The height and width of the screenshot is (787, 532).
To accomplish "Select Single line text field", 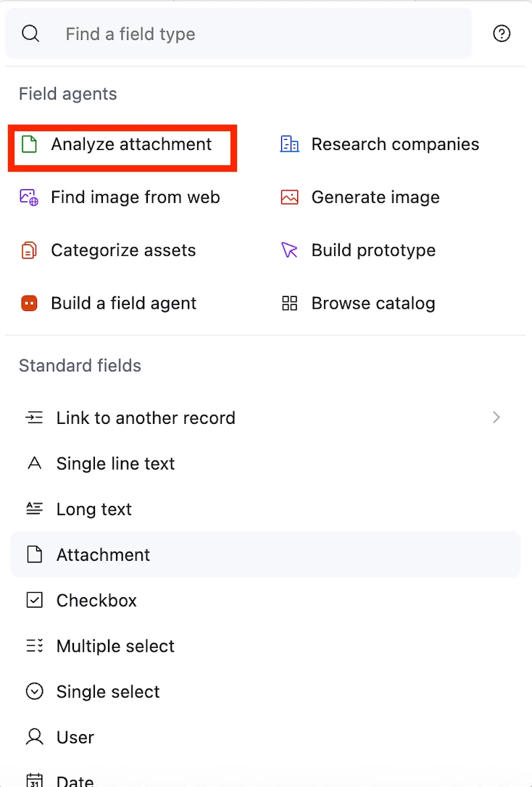I will (115, 464).
